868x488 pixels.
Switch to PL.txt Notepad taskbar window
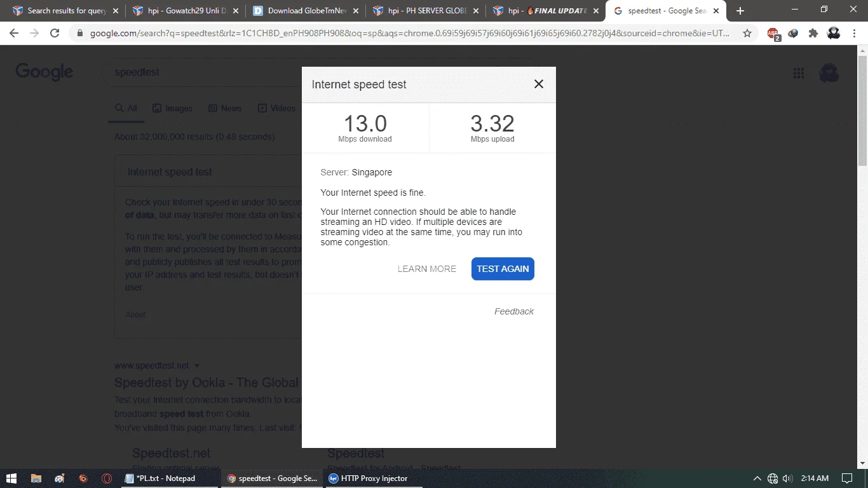click(x=170, y=478)
